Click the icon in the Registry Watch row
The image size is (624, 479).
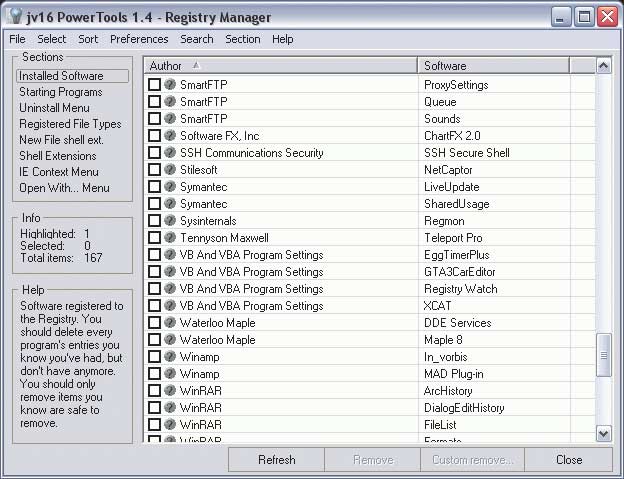(170, 288)
